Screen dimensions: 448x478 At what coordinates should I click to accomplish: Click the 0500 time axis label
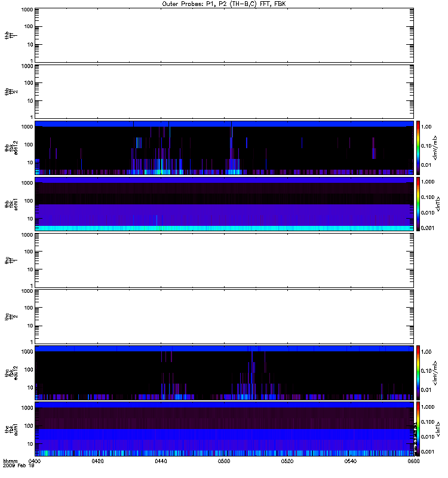(224, 461)
